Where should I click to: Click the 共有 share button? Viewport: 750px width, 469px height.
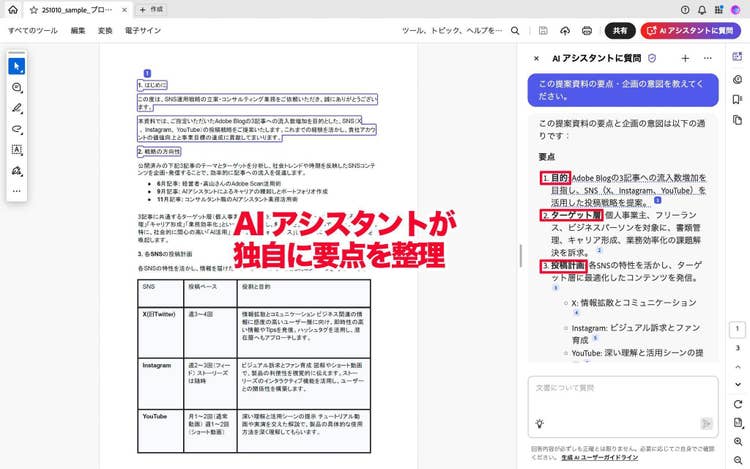pos(620,31)
